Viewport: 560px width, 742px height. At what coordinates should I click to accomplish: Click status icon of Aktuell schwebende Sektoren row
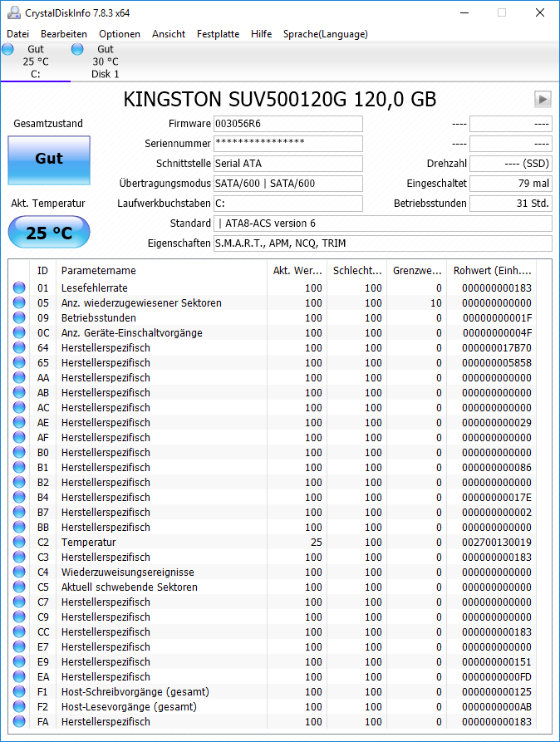19,587
